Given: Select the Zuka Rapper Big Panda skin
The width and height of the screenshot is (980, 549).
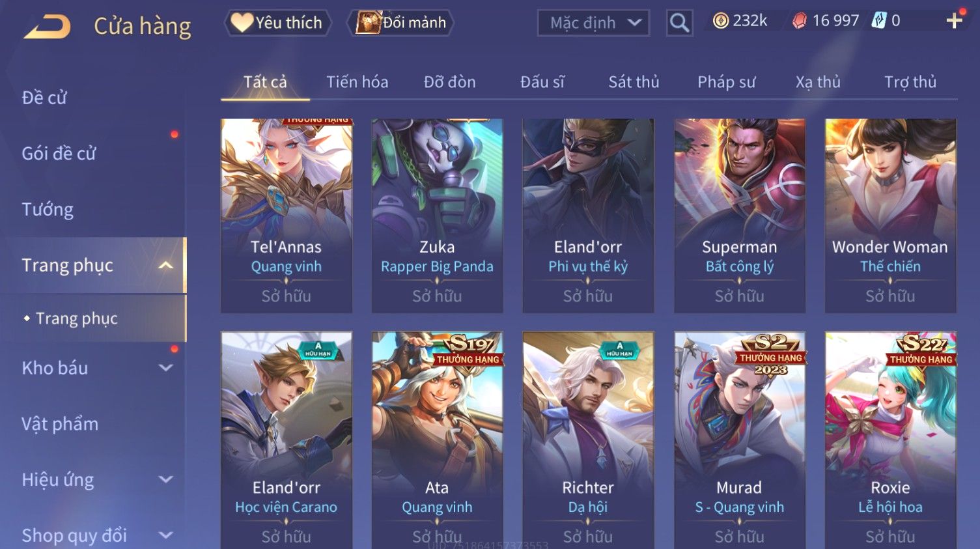Looking at the screenshot, I should coord(437,216).
